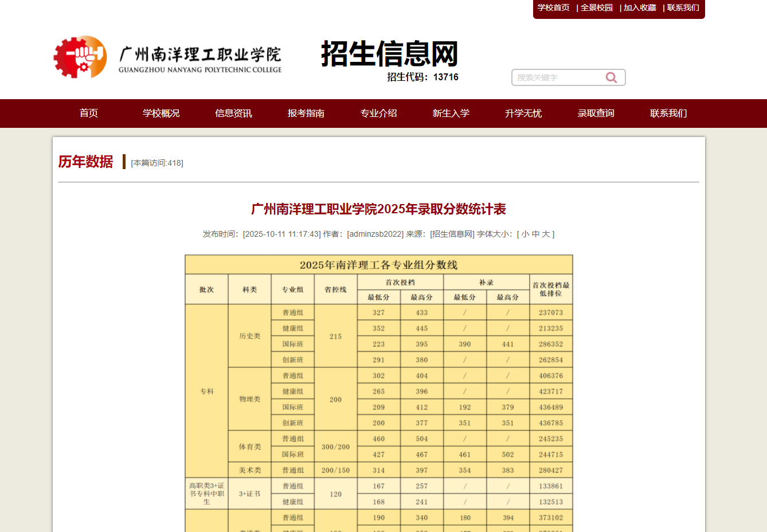This screenshot has height=532, width=767.
Task: Click 加入收藏 to bookmark the site
Action: (640, 8)
